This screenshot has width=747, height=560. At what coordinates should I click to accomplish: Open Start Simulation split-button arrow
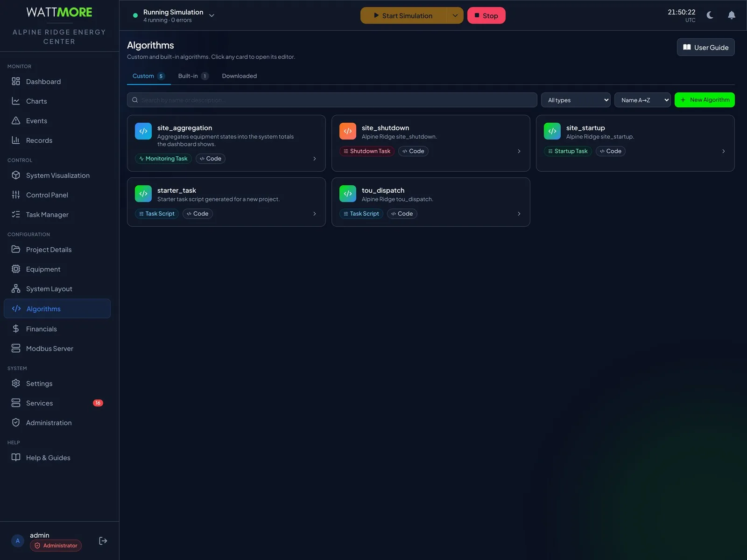(455, 15)
